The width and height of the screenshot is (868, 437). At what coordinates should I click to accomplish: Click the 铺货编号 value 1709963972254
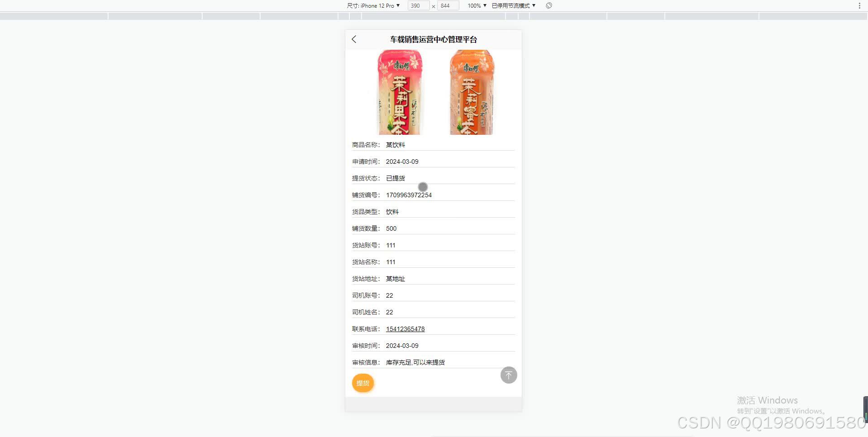pos(409,195)
